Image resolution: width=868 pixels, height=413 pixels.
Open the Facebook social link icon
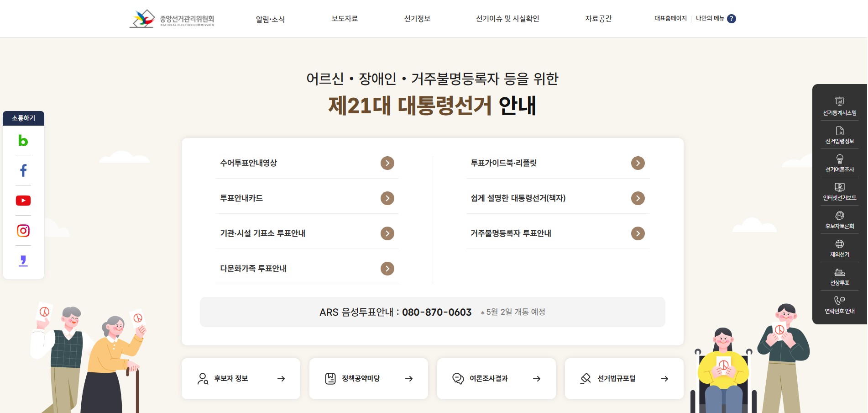pos(23,170)
